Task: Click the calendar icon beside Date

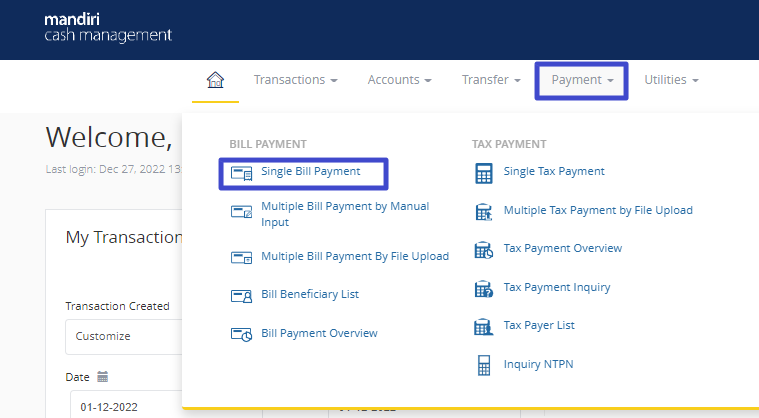Action: 102,377
